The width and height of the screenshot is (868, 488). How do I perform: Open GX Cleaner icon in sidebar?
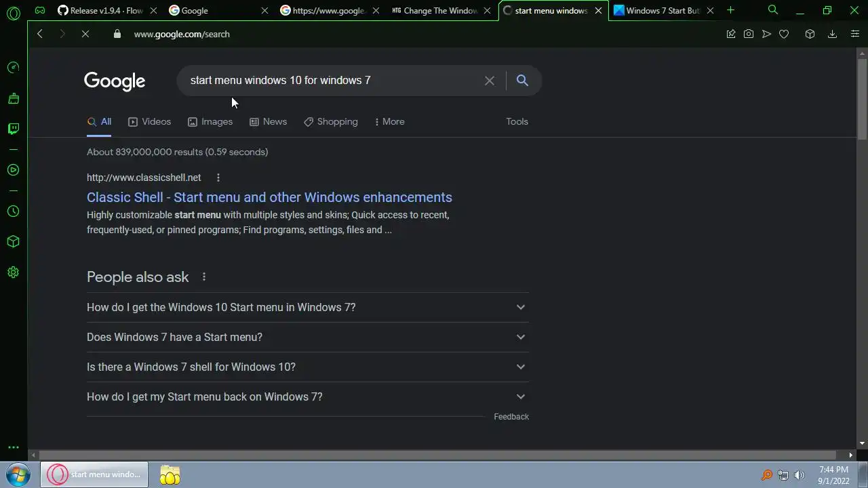pos(13,98)
